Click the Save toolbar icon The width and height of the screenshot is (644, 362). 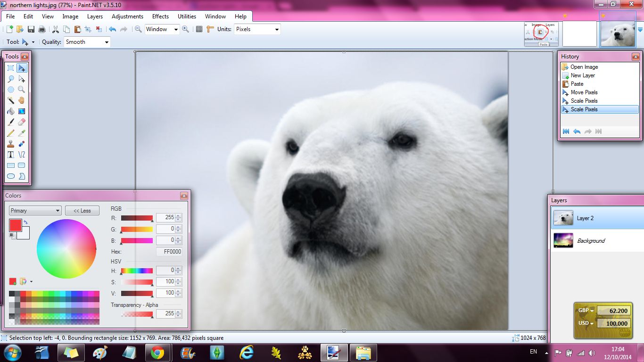31,29
